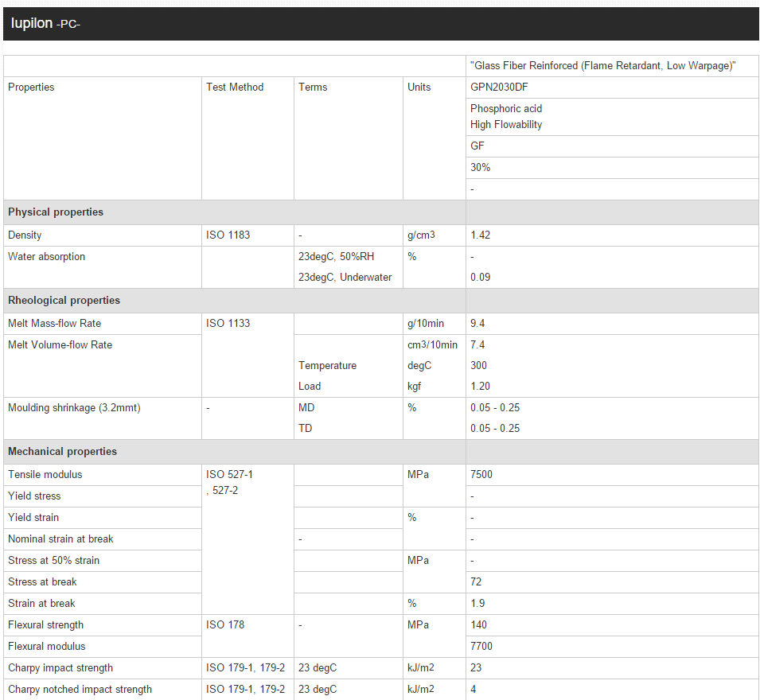The height and width of the screenshot is (700, 760).
Task: Click the Yield stress label
Action: coord(34,496)
